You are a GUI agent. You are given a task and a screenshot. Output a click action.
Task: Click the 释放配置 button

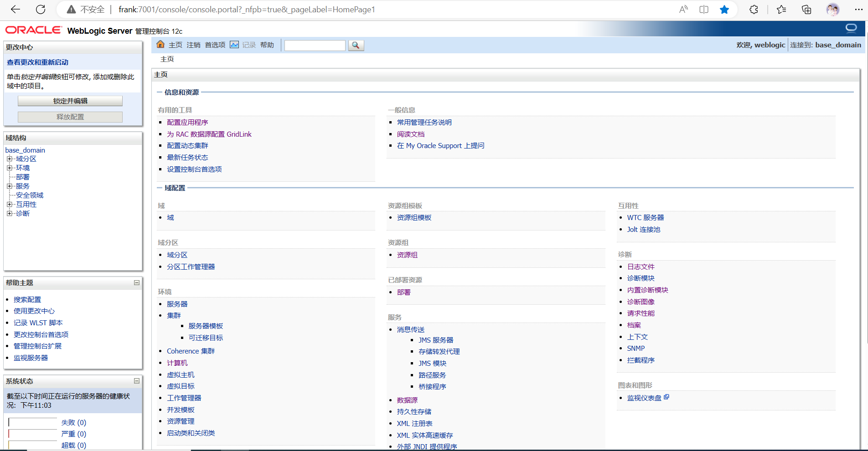tap(70, 117)
